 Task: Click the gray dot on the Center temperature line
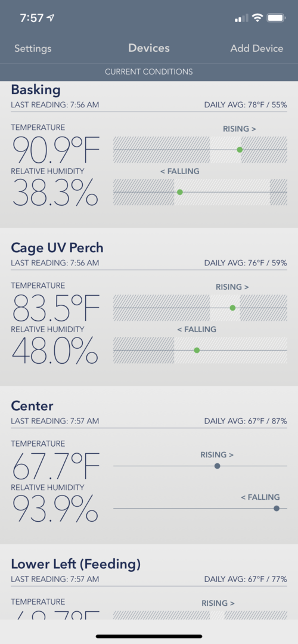[x=218, y=466]
